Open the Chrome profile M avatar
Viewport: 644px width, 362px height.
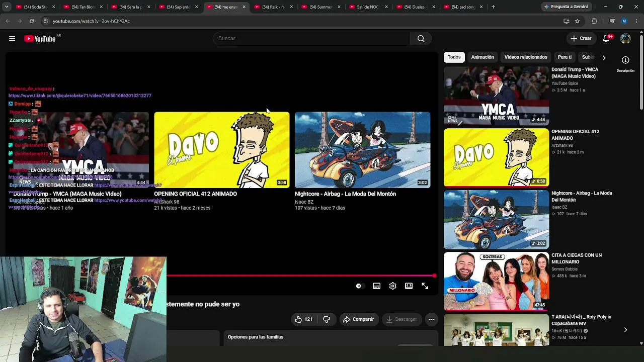pos(624,21)
